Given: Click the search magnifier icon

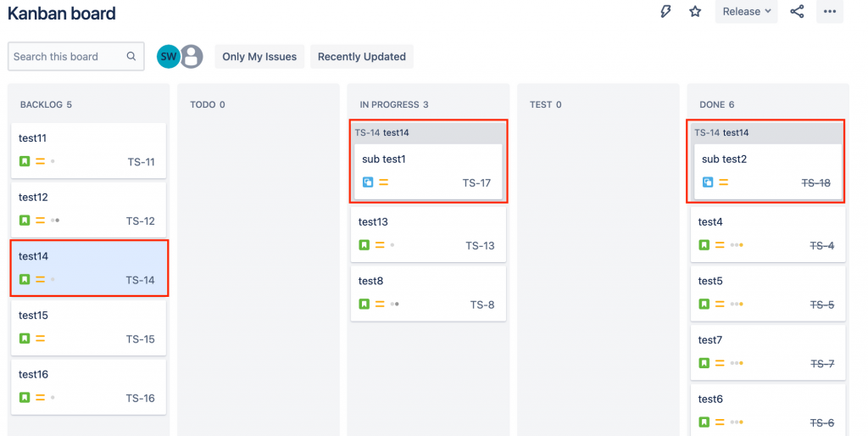Looking at the screenshot, I should (131, 57).
